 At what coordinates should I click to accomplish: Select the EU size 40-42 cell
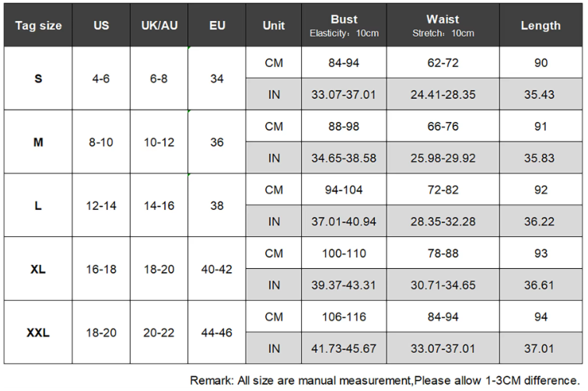click(217, 269)
